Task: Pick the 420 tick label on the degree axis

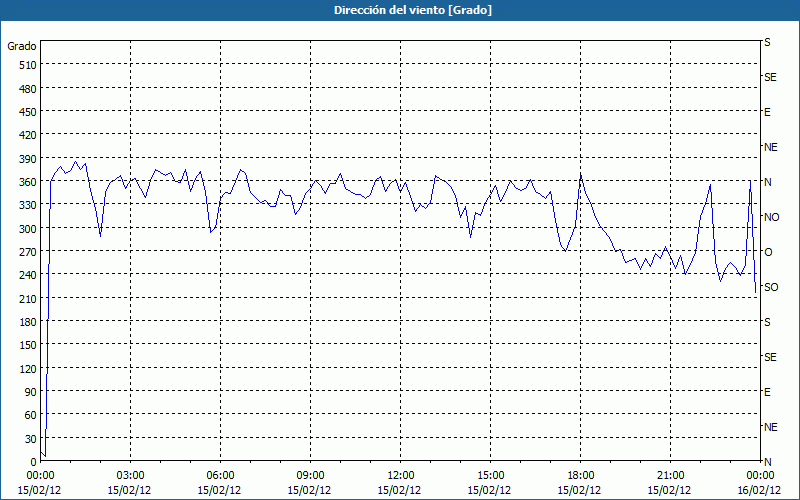Action: (x=28, y=135)
